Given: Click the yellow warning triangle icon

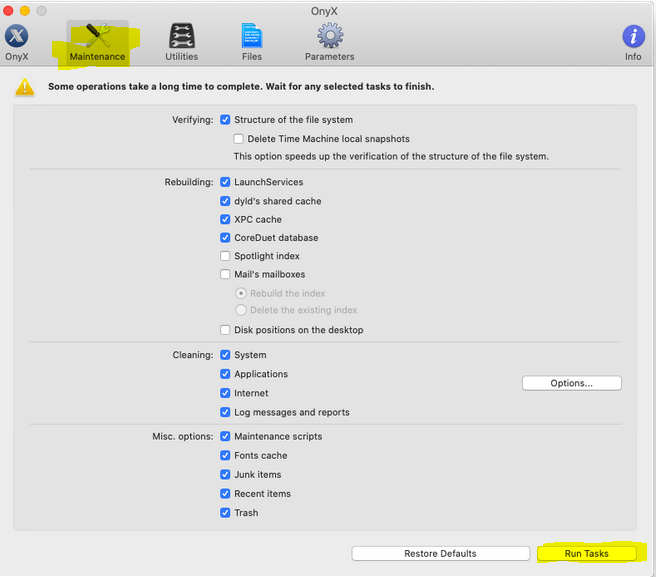Looking at the screenshot, I should [x=25, y=87].
